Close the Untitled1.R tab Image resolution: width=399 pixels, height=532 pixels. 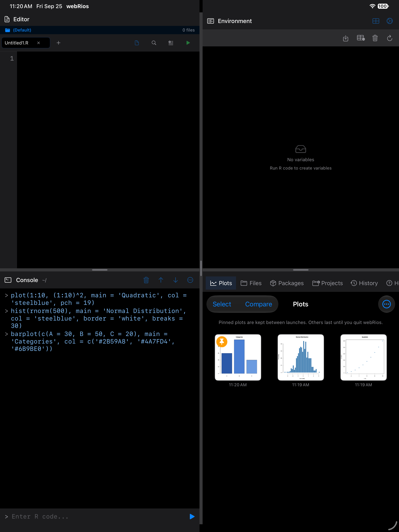point(38,43)
